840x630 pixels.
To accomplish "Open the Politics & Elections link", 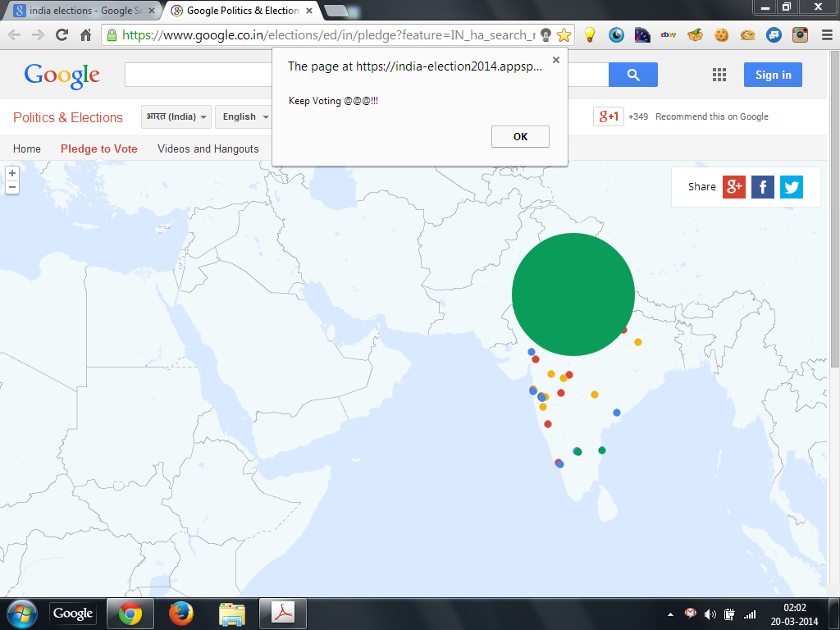I will (68, 118).
